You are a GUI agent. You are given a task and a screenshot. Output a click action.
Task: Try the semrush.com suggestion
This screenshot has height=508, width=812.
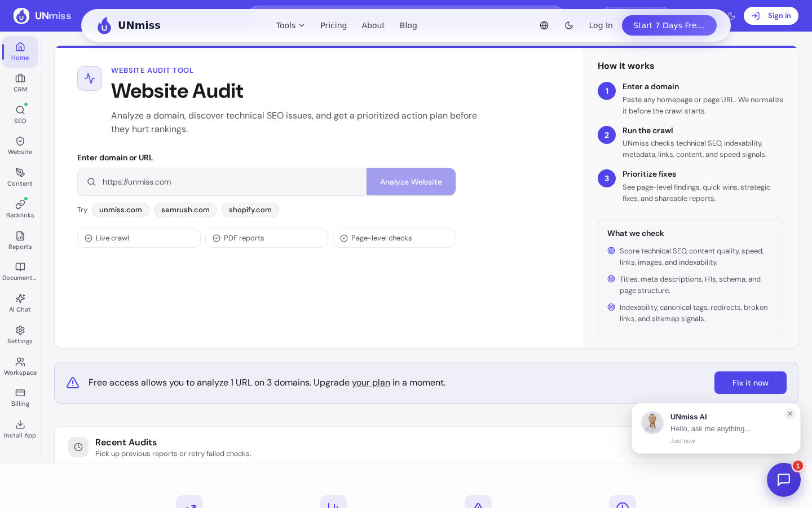tap(186, 210)
